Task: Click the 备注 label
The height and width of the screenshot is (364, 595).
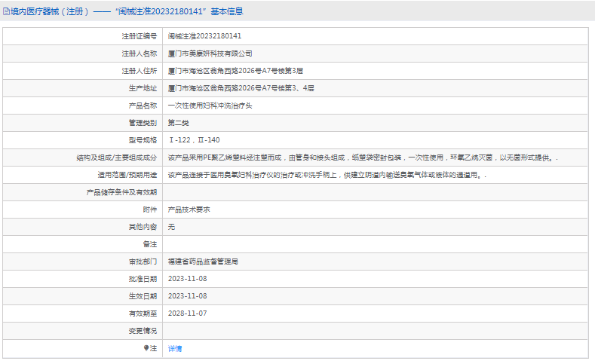Action: [x=150, y=244]
